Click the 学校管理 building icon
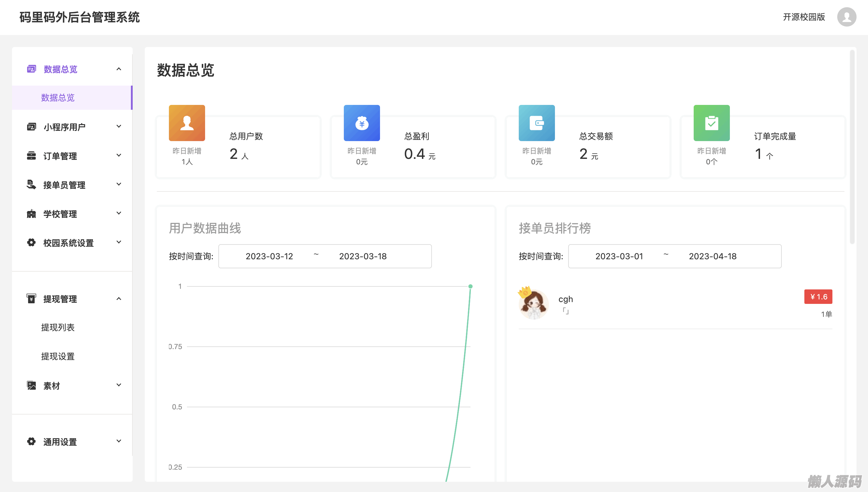The image size is (868, 492). tap(31, 213)
